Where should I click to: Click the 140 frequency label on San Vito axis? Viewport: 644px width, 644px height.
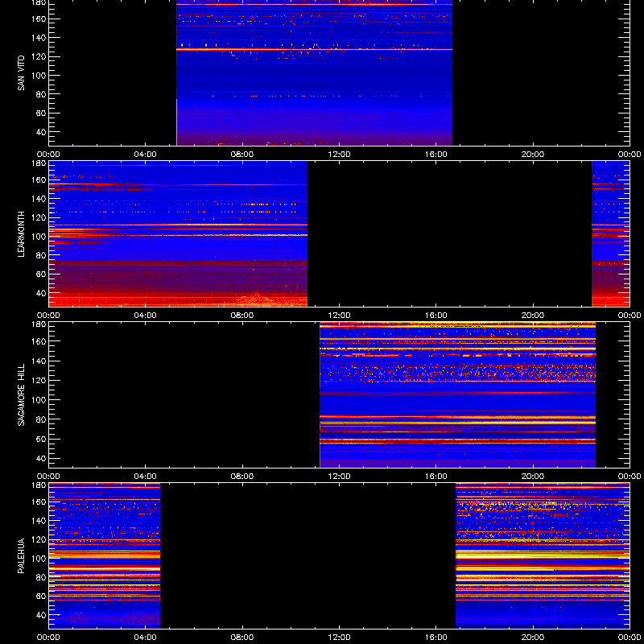tap(38, 38)
